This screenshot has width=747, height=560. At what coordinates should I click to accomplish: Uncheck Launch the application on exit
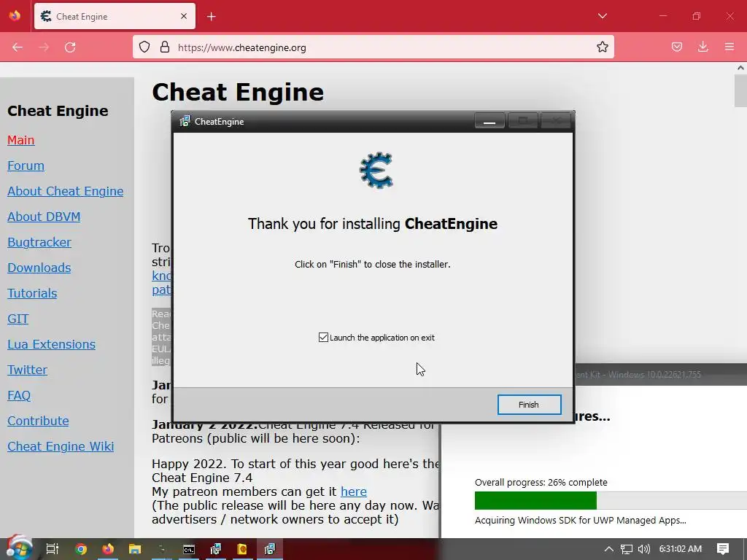click(323, 337)
